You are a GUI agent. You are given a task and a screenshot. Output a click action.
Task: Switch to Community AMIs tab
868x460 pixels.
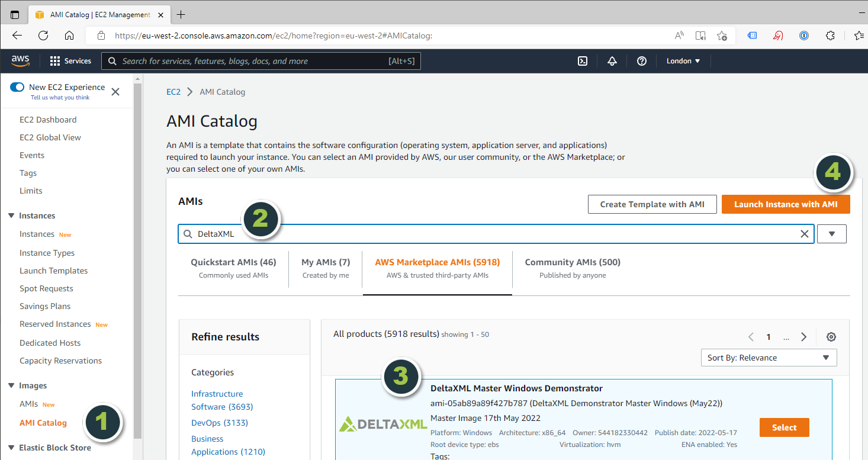coord(572,268)
